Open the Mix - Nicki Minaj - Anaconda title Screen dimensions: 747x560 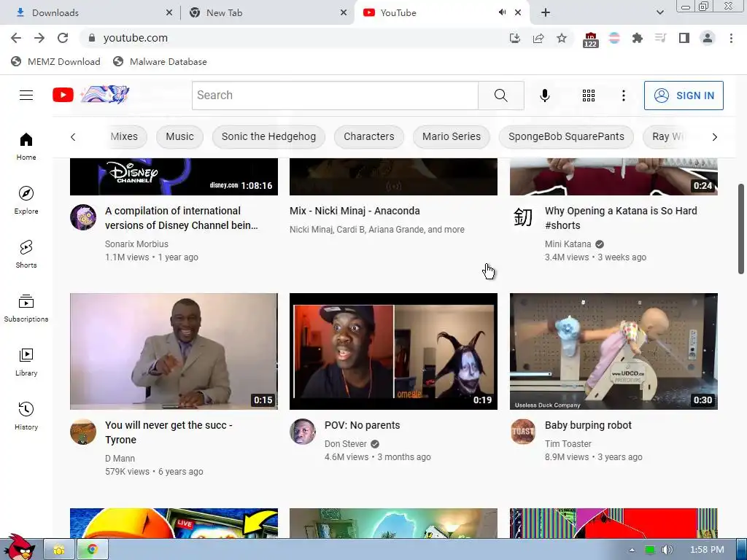(x=355, y=211)
